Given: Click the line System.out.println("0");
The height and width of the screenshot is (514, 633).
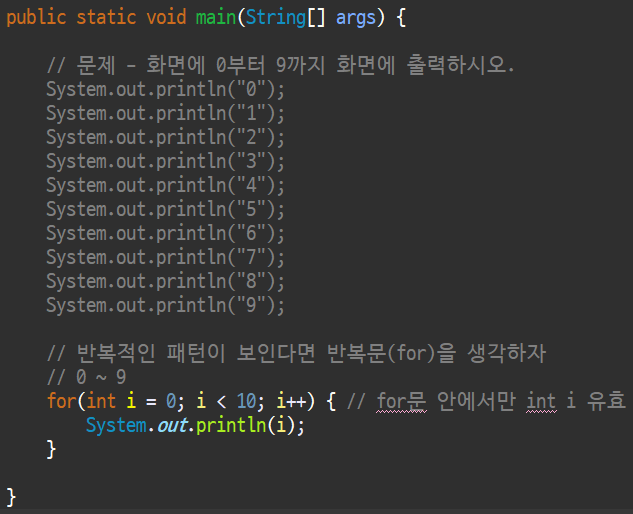Looking at the screenshot, I should (x=166, y=89).
